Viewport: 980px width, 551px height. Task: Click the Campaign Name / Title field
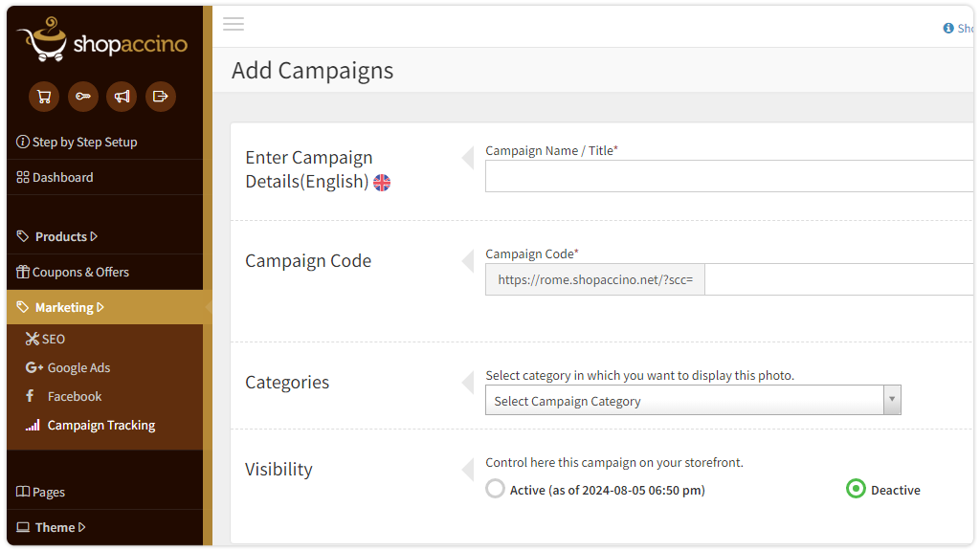(x=729, y=176)
